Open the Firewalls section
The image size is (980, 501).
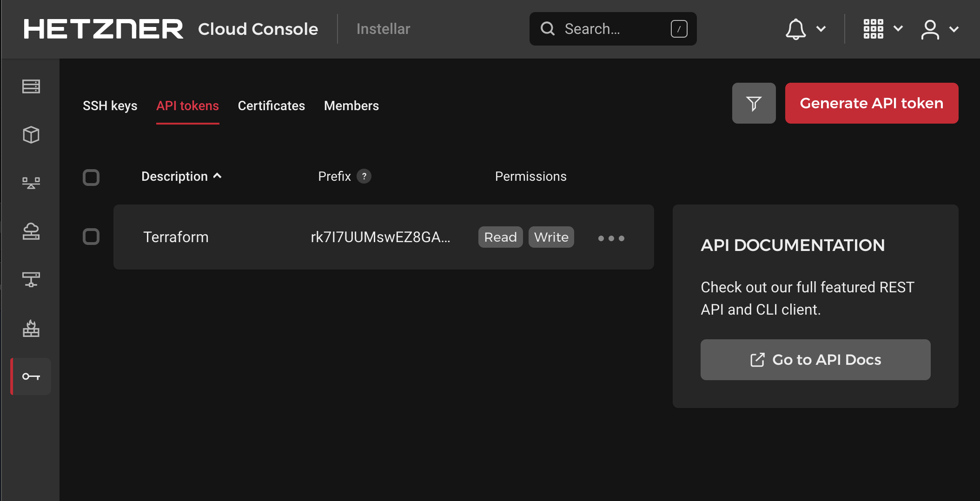[x=30, y=329]
